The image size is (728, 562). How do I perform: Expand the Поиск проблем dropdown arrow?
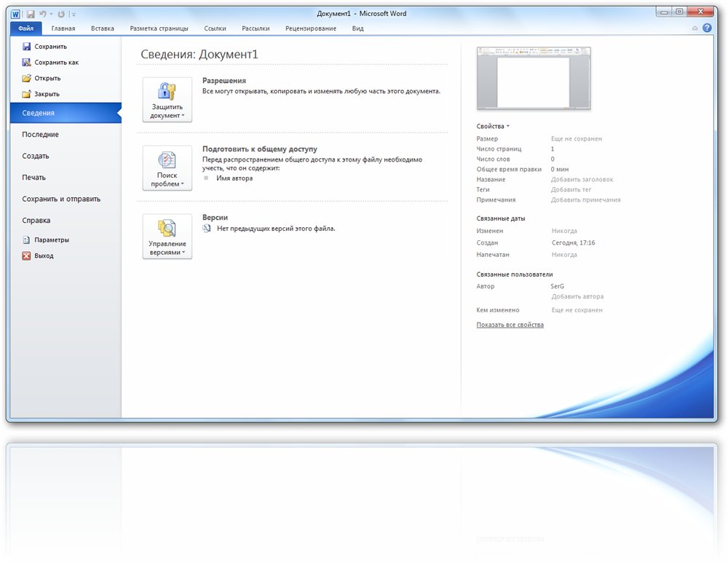point(183,184)
